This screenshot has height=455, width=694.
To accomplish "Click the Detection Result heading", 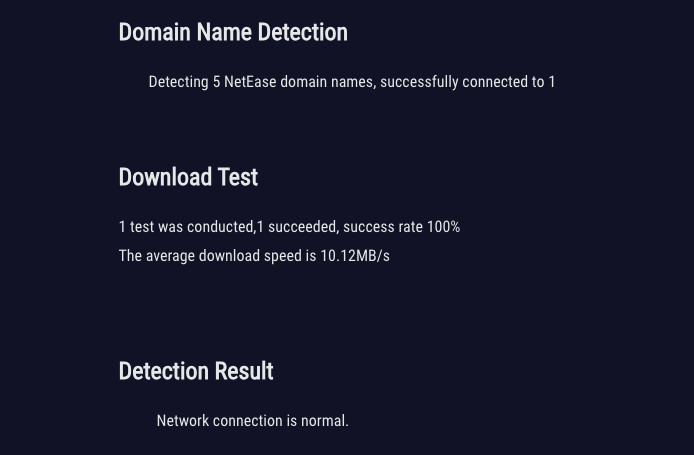I will click(x=196, y=371).
